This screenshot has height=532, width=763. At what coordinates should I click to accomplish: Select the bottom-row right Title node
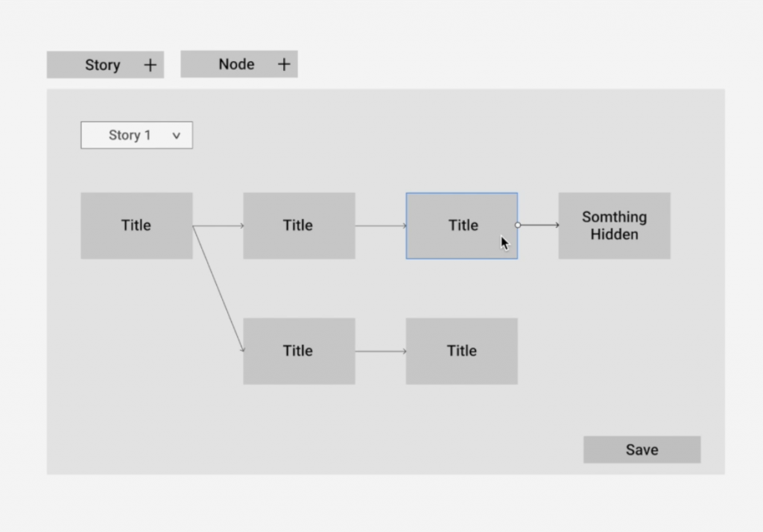pos(462,352)
